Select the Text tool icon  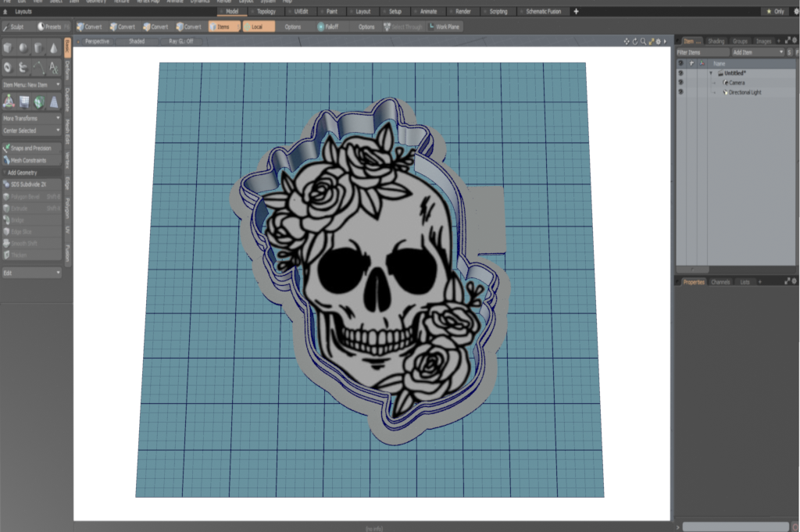click(54, 67)
